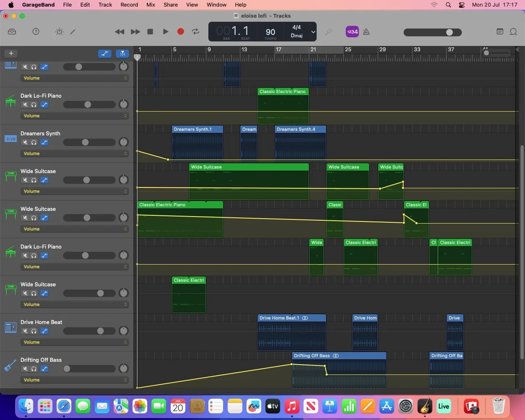This screenshot has height=420, width=525.
Task: Start playback with the Play button
Action: [166, 32]
